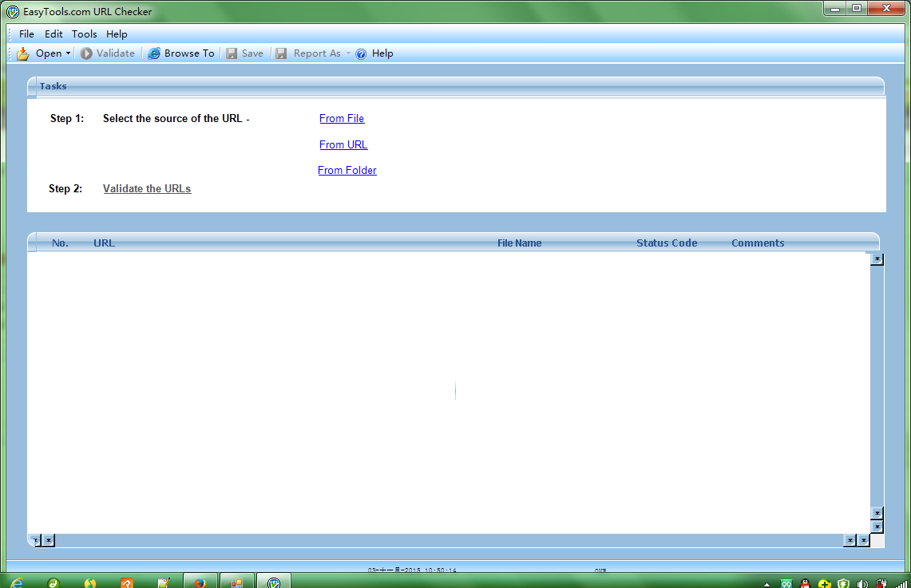This screenshot has height=588, width=911.
Task: Click the URL Checker taskbar button
Action: 274,582
